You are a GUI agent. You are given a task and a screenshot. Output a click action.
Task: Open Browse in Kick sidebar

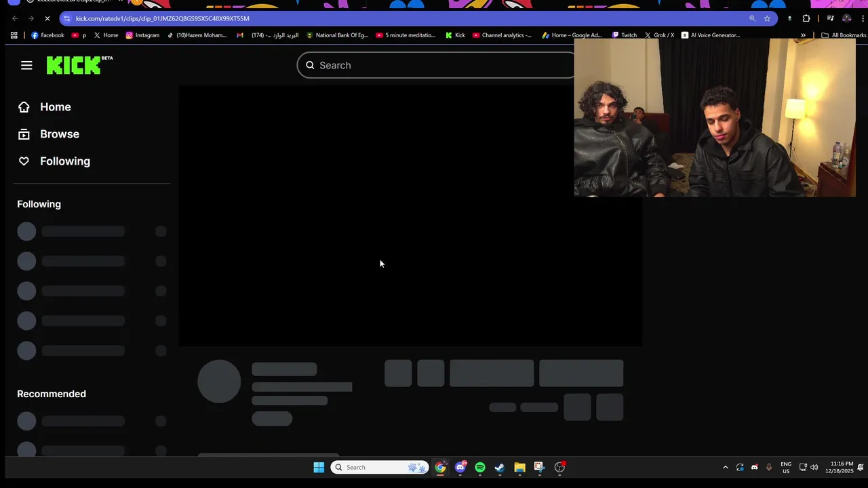click(x=48, y=134)
